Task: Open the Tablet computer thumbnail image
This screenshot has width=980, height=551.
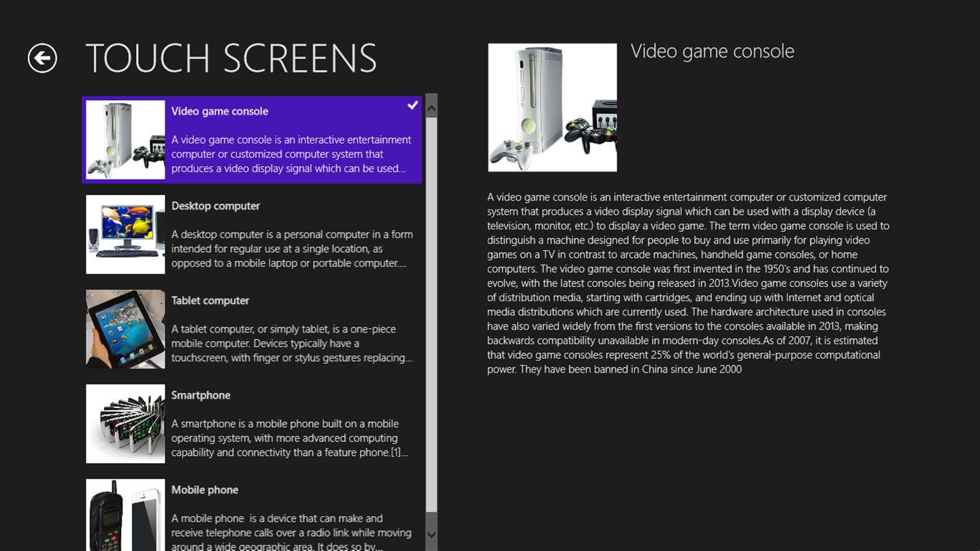Action: tap(125, 329)
